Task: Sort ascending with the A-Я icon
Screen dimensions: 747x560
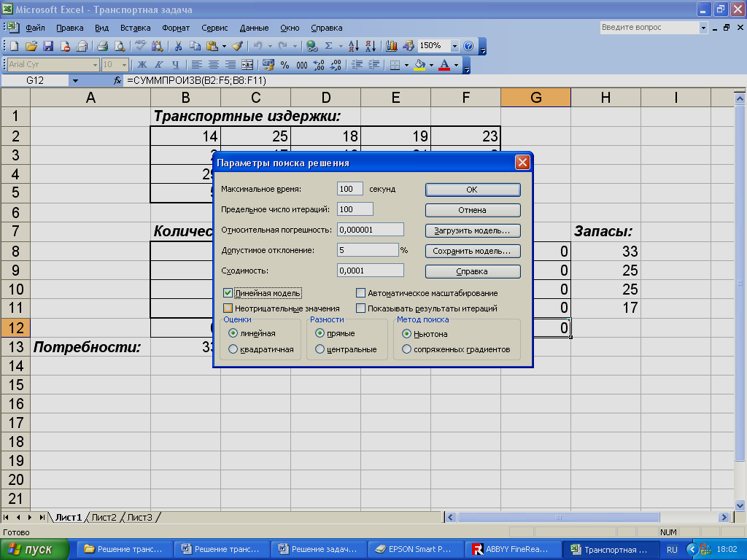Action: tap(354, 46)
